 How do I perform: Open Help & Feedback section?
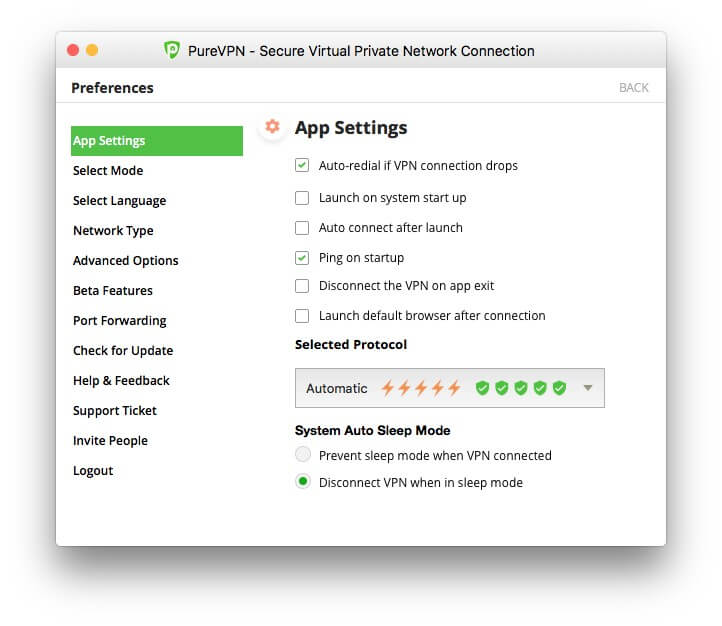click(121, 381)
